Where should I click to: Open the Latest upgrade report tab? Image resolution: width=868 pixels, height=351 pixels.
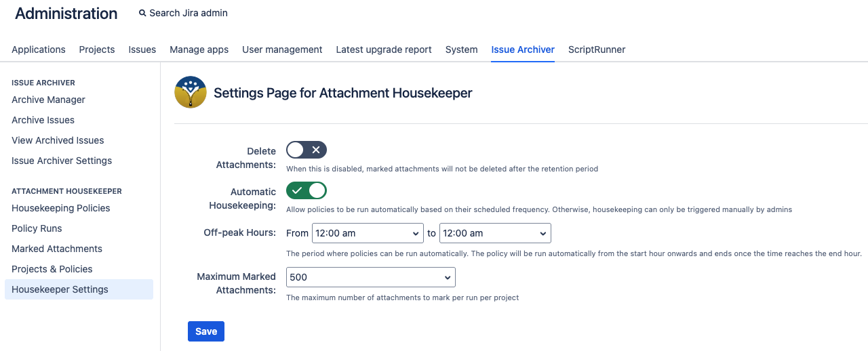[384, 49]
